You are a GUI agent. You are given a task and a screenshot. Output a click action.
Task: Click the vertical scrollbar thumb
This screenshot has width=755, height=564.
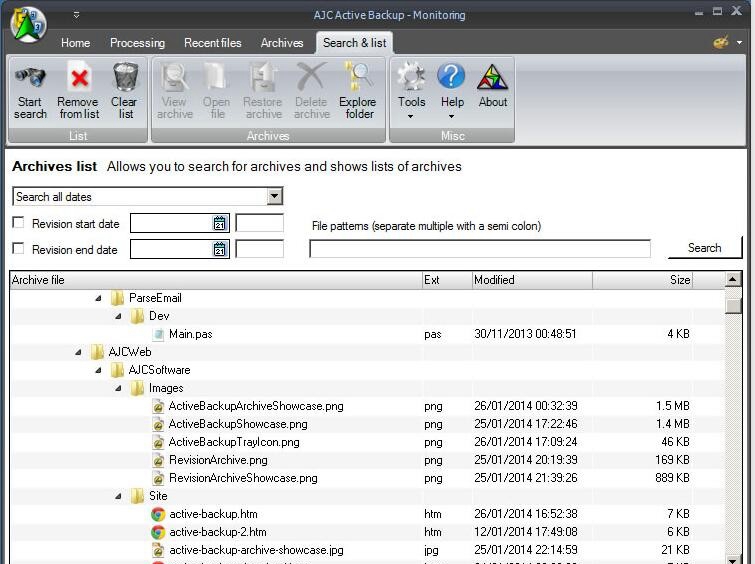(x=733, y=305)
